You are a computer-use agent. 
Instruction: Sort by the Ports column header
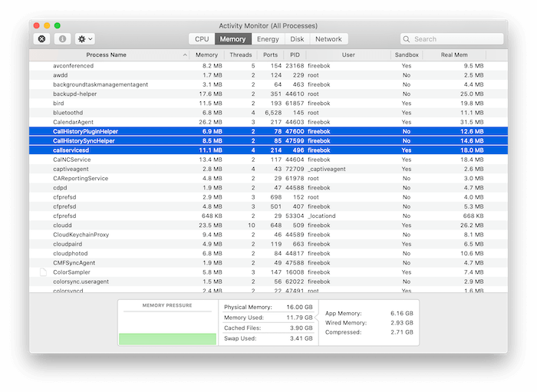click(270, 54)
